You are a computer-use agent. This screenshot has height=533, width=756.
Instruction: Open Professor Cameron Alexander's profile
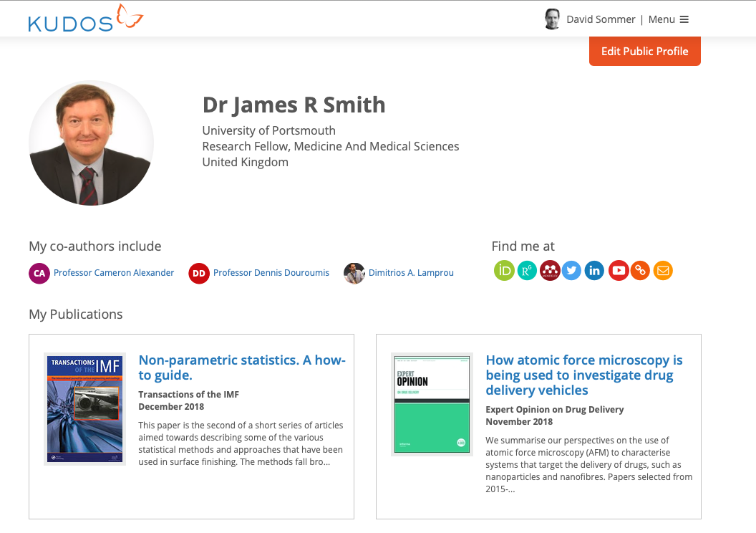click(x=113, y=273)
